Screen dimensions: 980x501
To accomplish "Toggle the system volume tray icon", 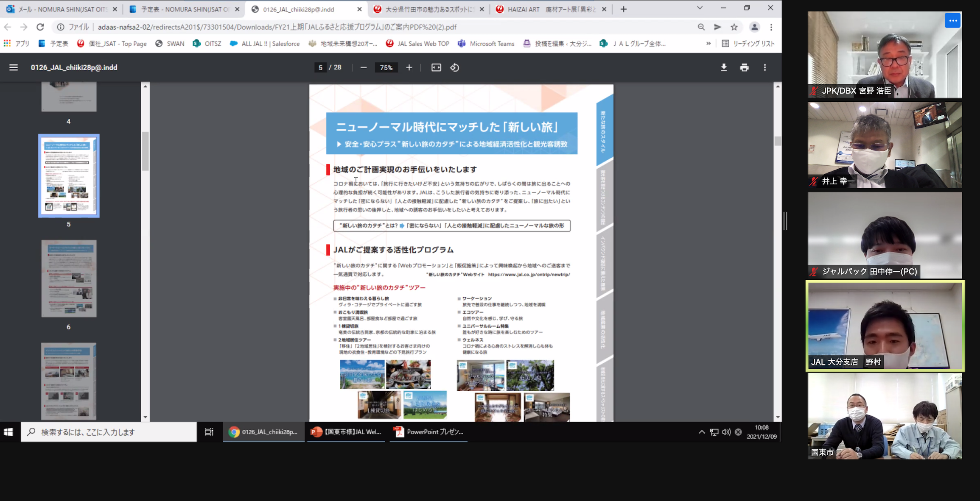I will point(726,432).
